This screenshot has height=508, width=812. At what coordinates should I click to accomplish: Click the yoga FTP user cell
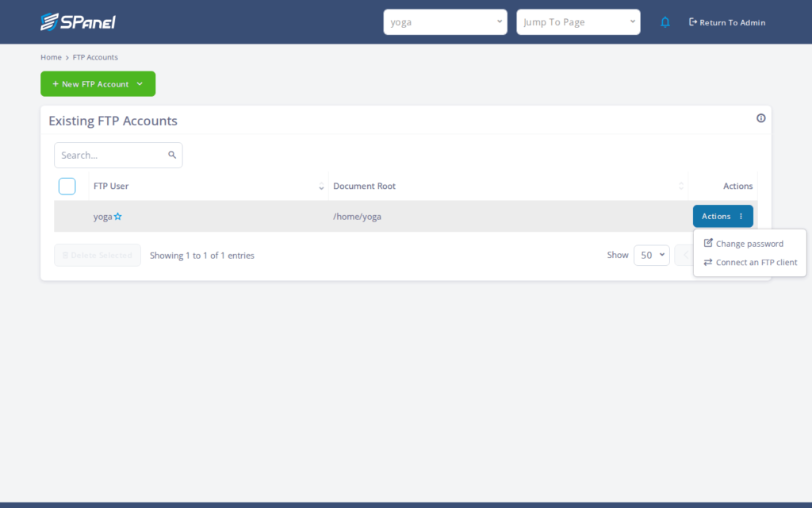point(209,216)
